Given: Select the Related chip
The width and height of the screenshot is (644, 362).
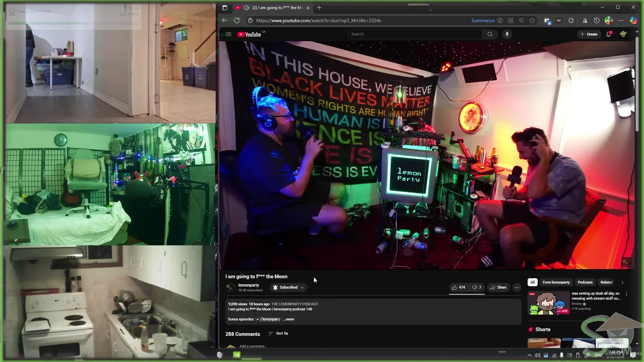Looking at the screenshot, I should pyautogui.click(x=606, y=282).
